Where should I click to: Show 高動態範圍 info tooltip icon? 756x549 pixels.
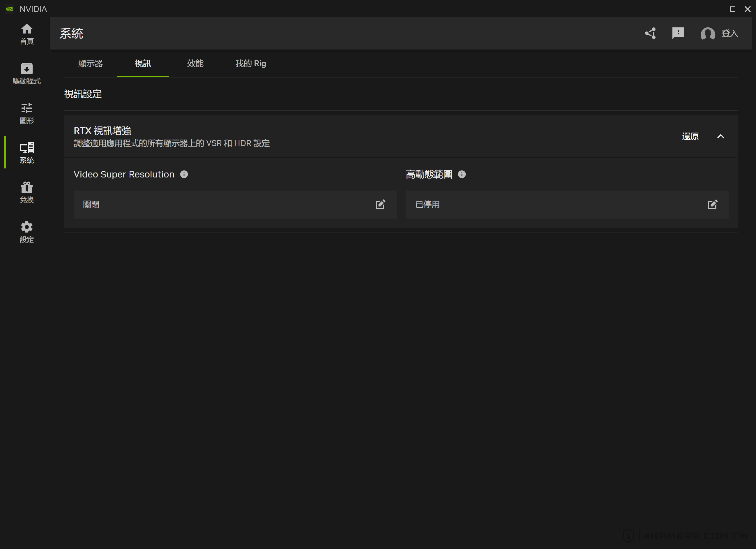[x=462, y=174]
